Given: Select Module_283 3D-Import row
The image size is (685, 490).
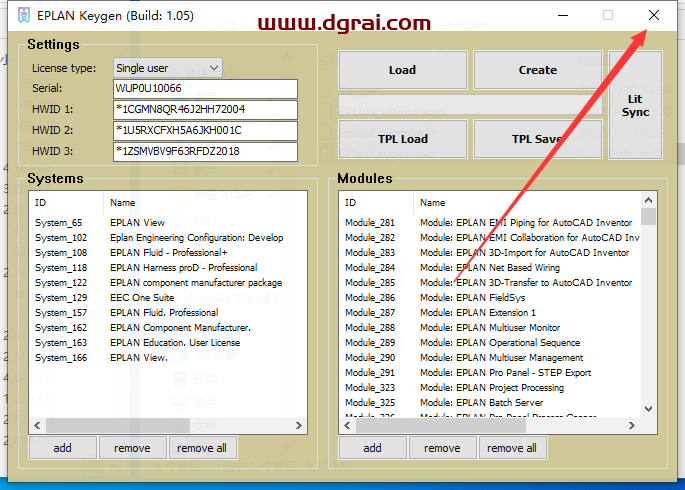Looking at the screenshot, I should [x=490, y=252].
